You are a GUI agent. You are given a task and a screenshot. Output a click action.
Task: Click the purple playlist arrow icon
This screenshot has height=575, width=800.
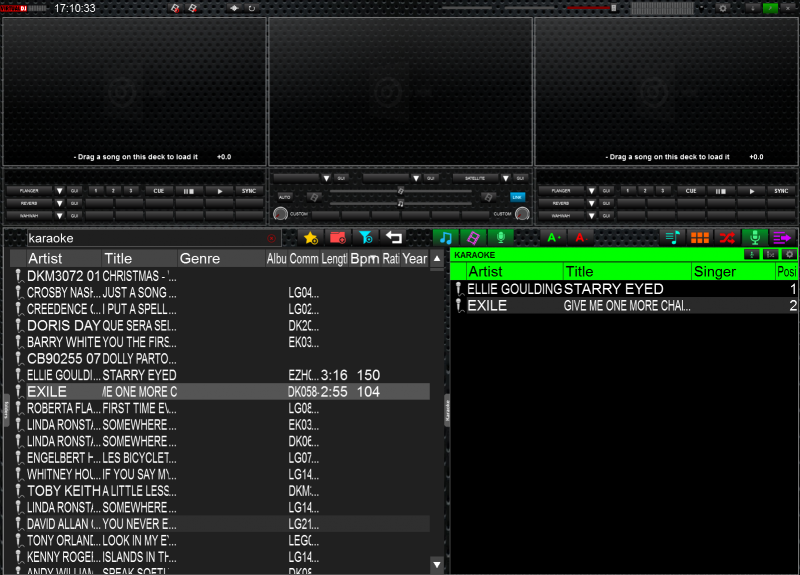click(x=783, y=238)
